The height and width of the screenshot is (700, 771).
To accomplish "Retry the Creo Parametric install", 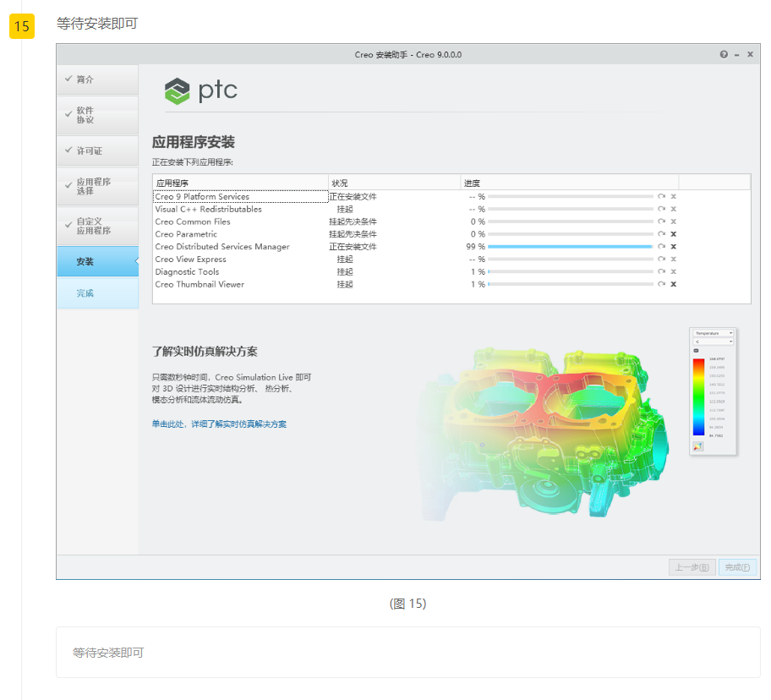I will click(x=661, y=234).
